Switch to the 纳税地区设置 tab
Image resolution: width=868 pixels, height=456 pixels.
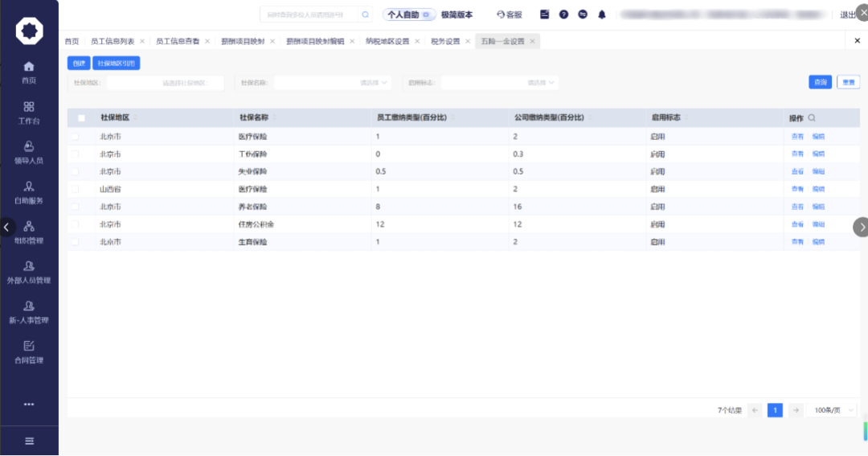pyautogui.click(x=387, y=41)
